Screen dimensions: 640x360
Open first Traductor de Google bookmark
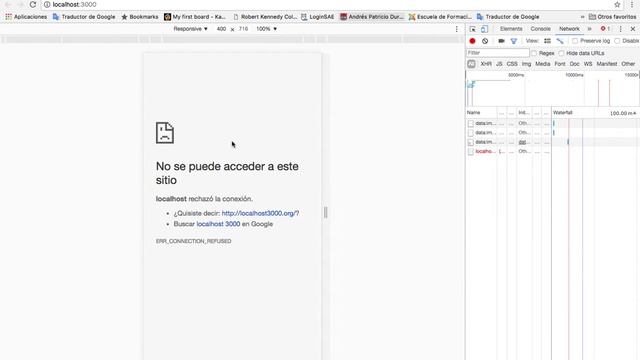pos(84,17)
